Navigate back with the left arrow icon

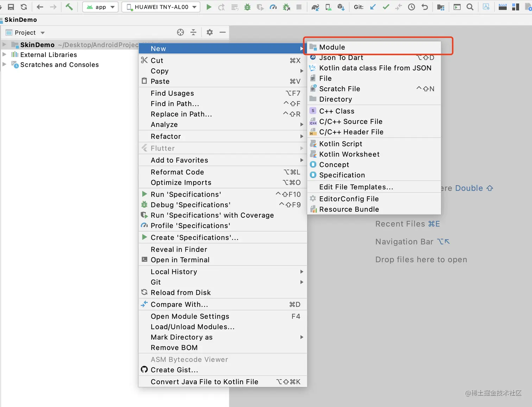coord(40,7)
